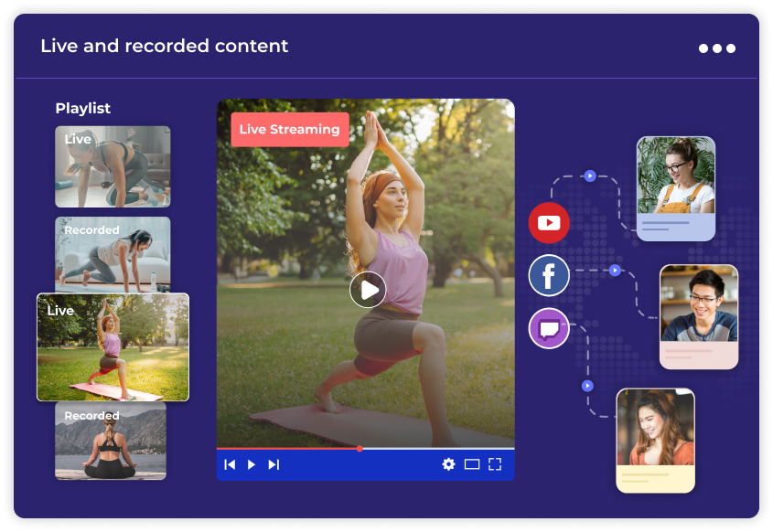The image size is (773, 532).
Task: Select Recorded plank exercise playlist thumbnail
Action: click(x=113, y=254)
